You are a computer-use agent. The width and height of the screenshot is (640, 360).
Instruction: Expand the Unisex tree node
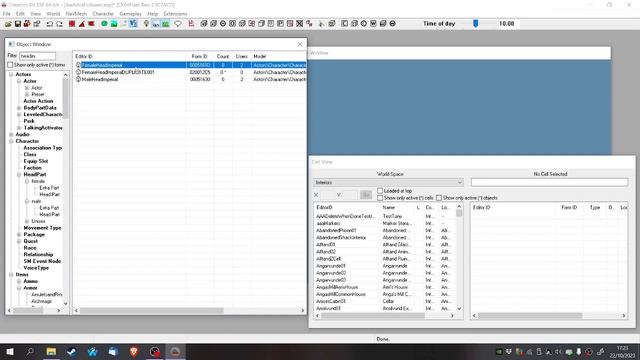(x=27, y=221)
